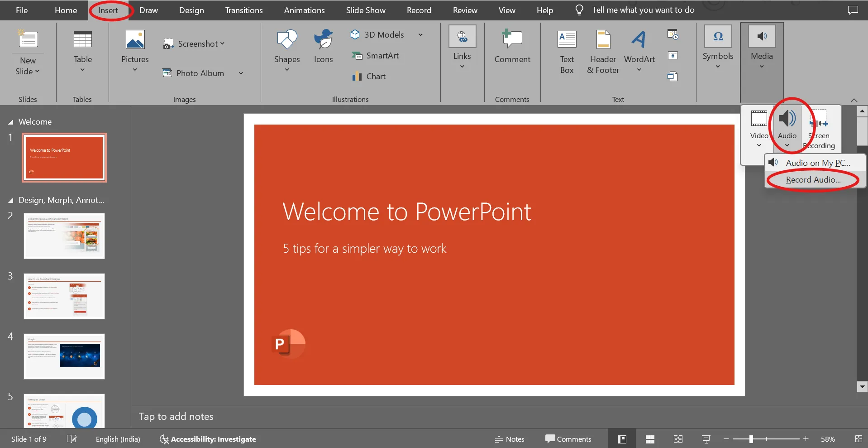Start Slide Show from status bar
This screenshot has width=868, height=448.
[x=706, y=439]
